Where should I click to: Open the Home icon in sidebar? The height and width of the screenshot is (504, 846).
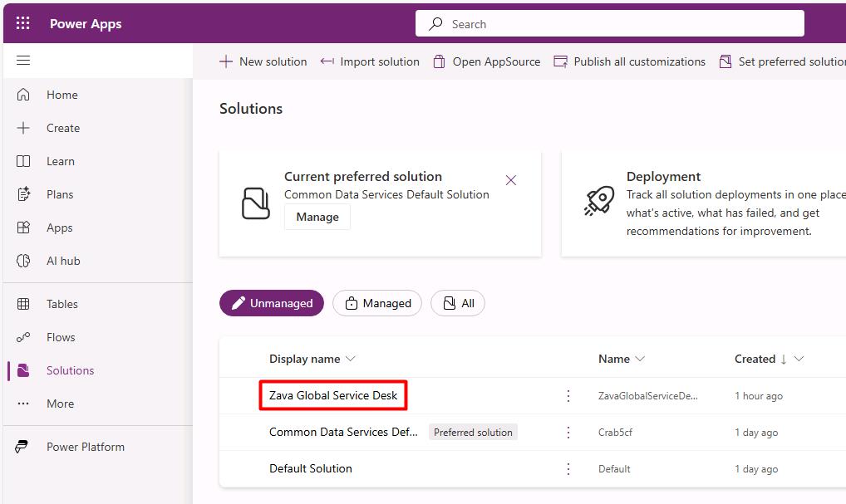point(23,95)
